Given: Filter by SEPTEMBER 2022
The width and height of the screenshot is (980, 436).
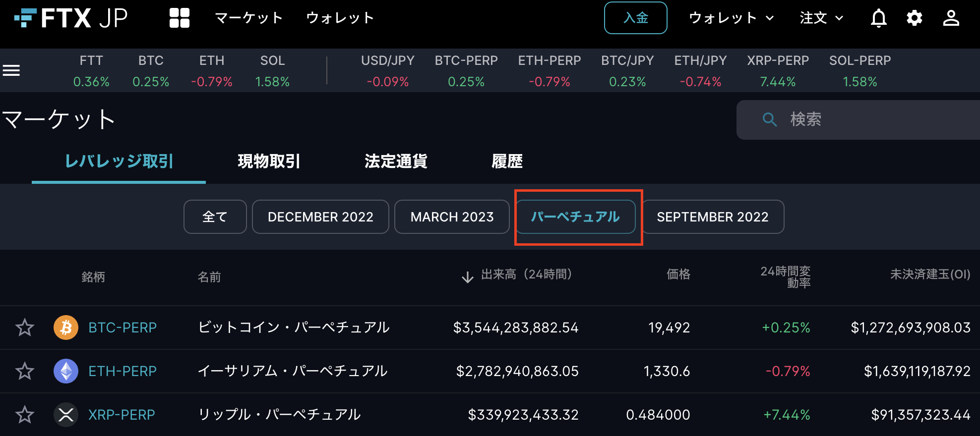Looking at the screenshot, I should 713,217.
